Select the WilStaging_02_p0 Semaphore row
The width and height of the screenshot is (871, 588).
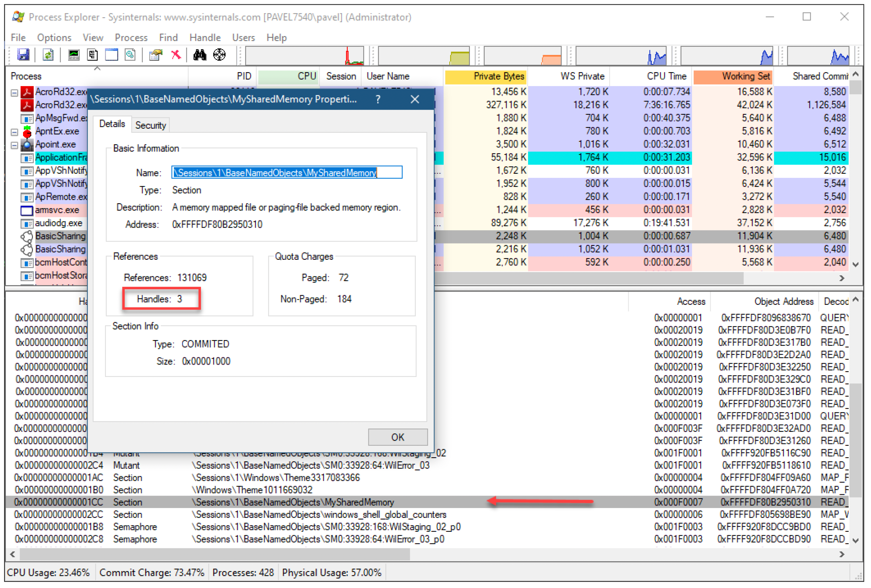(427, 527)
